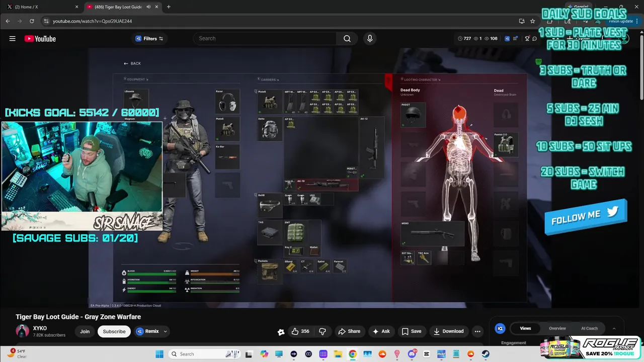
Task: Save the video to a playlist
Action: 412,331
